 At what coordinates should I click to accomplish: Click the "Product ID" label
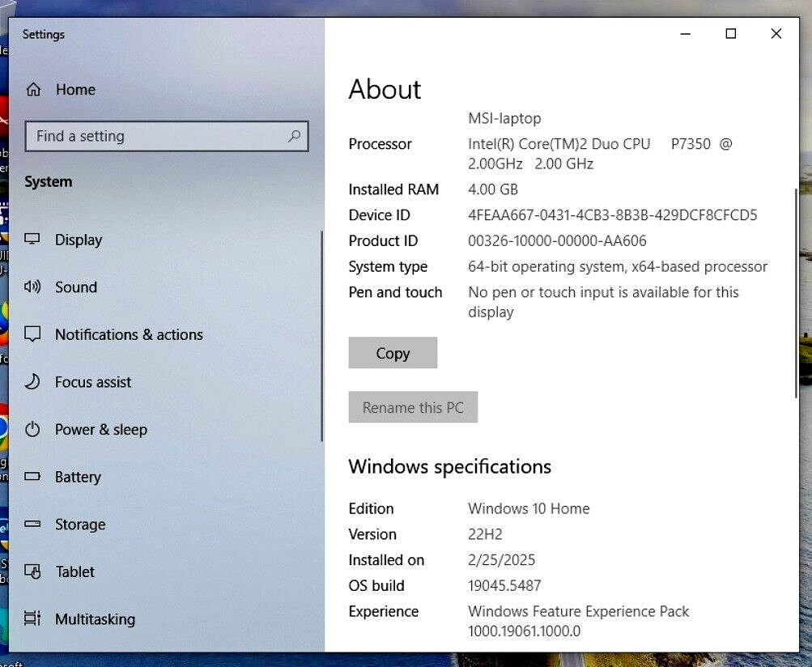click(x=383, y=240)
